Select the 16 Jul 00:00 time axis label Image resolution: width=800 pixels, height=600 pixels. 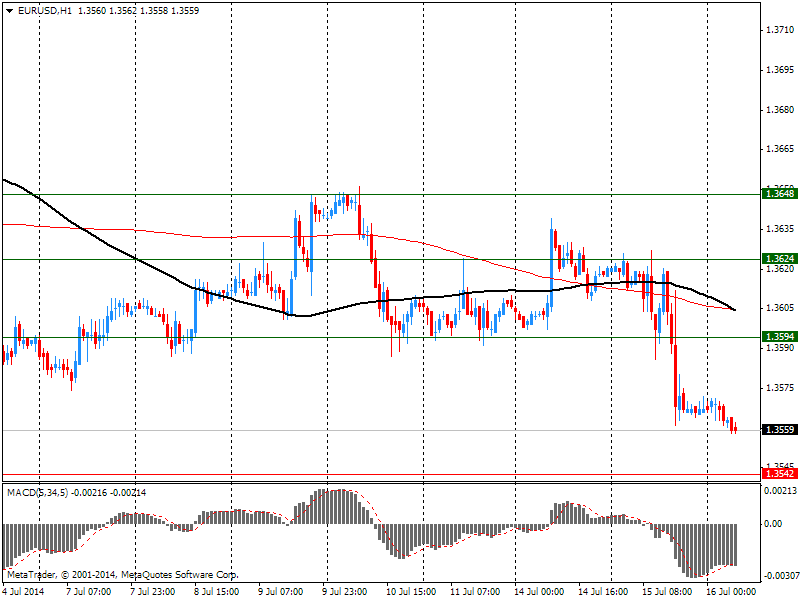pyautogui.click(x=731, y=592)
